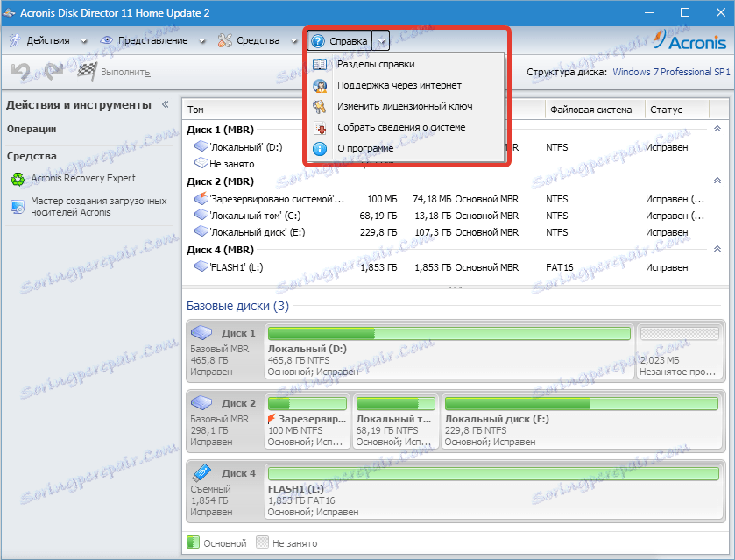The width and height of the screenshot is (735, 560).
Task: Open the Действия dropdown arrow
Action: [x=84, y=41]
